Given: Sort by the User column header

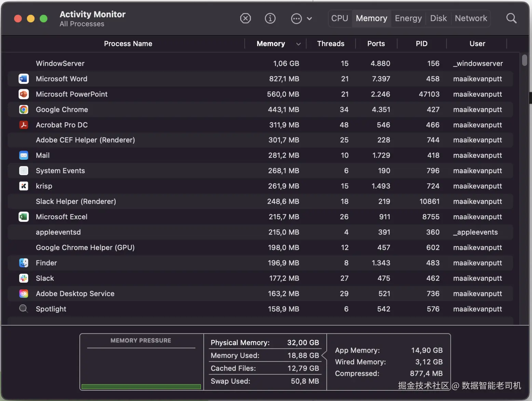Looking at the screenshot, I should point(477,44).
